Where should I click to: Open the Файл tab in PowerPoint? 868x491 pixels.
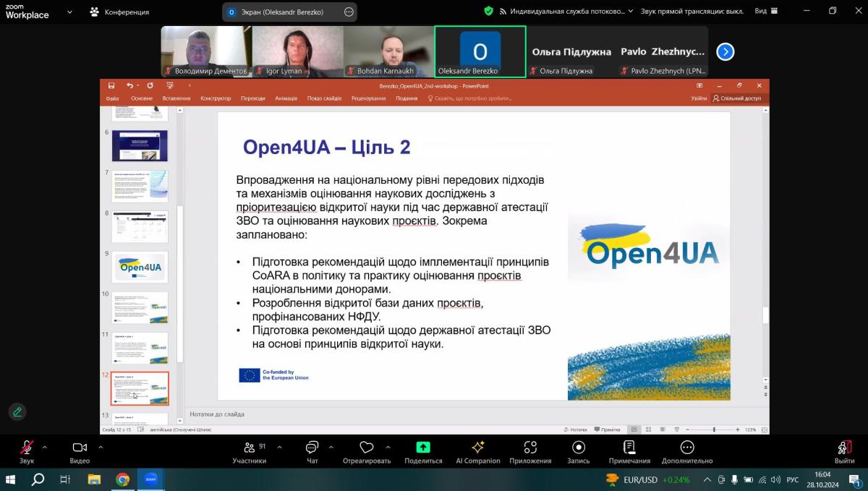pyautogui.click(x=112, y=98)
